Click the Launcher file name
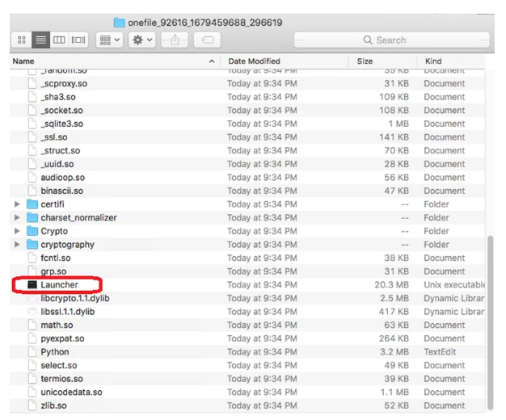This screenshot has height=420, width=506. click(59, 284)
